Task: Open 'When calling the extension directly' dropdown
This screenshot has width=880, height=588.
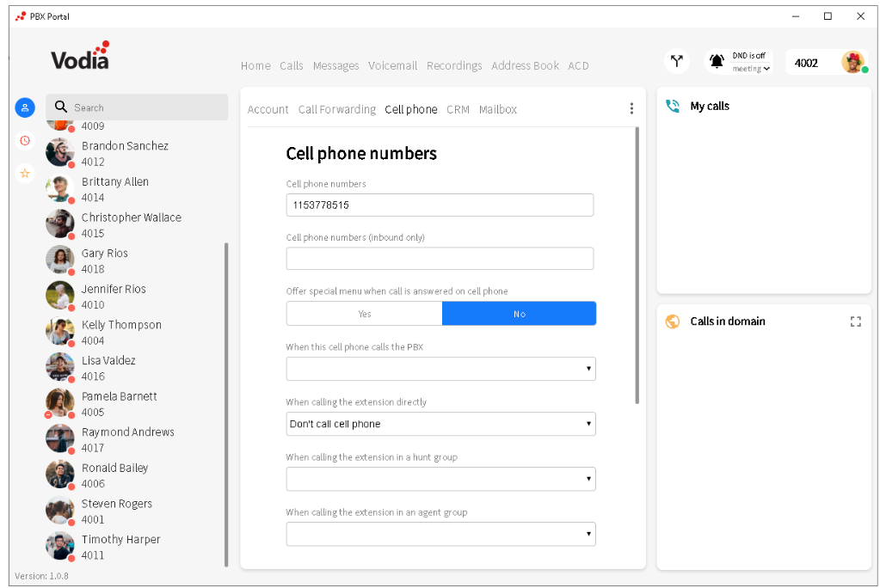Action: (440, 424)
